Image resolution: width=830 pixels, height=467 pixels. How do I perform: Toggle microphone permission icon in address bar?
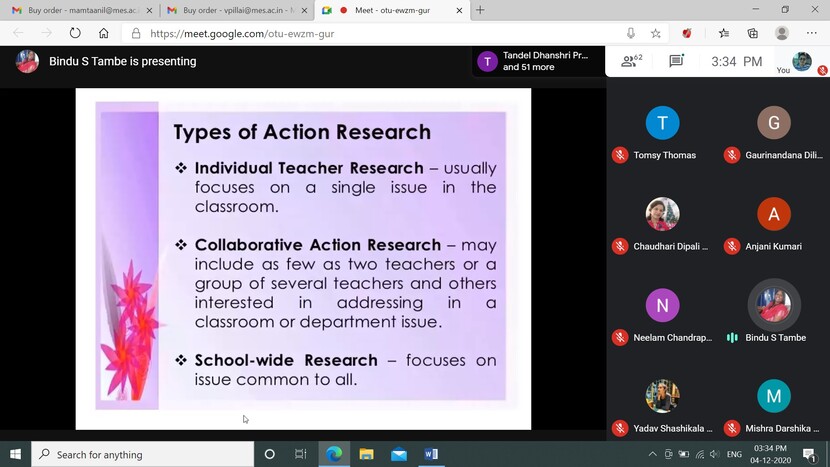(631, 33)
